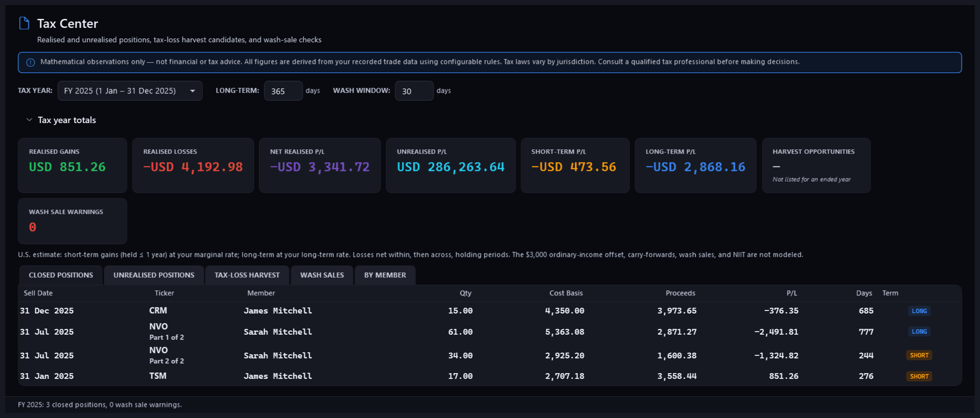The image size is (980, 418).
Task: Click the FY 2025 status bar summary
Action: tap(100, 405)
